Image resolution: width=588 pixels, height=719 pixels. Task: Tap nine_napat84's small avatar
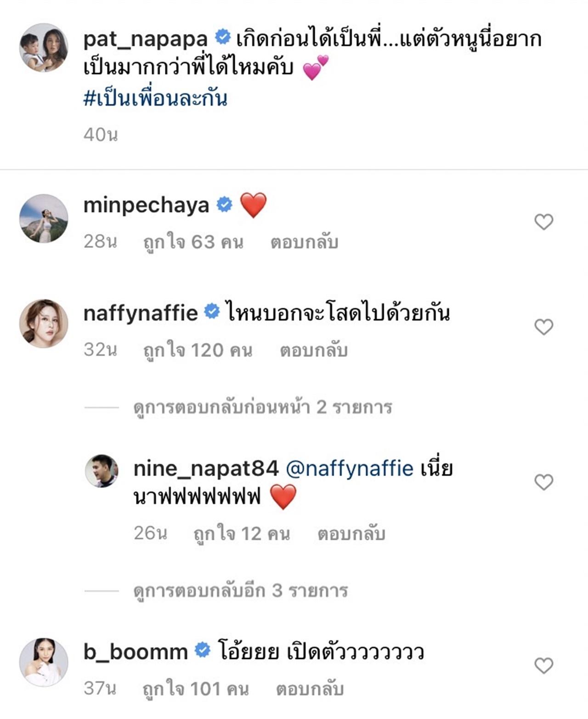[x=102, y=471]
